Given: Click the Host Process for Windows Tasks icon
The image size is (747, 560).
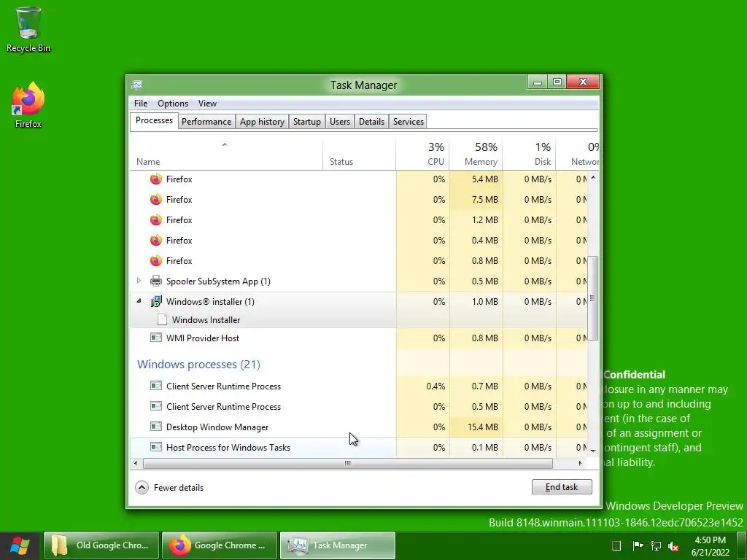Looking at the screenshot, I should pos(156,447).
